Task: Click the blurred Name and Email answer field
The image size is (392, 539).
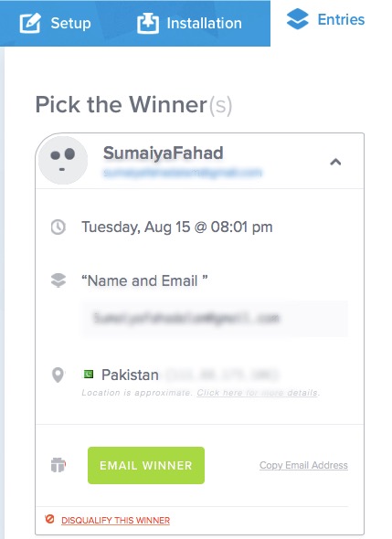Action: [x=215, y=318]
